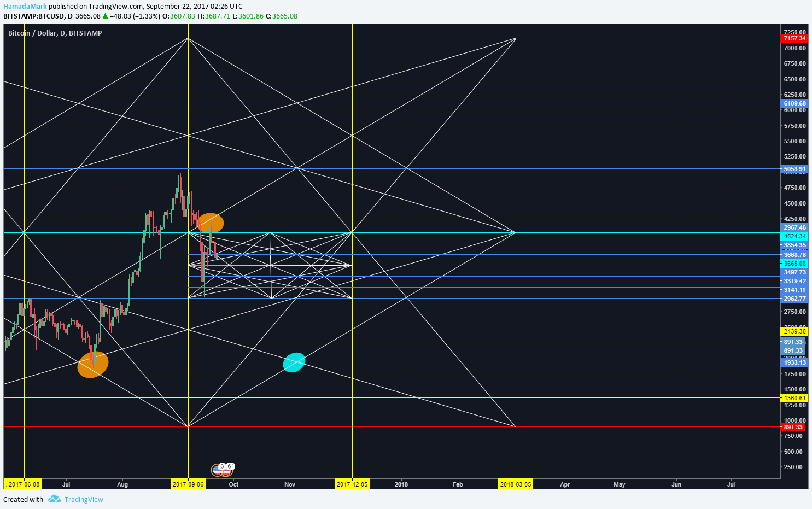
Task: Click the 'Bitcoin / Dollar, D, BITSTAMP' chart title
Action: tap(55, 33)
